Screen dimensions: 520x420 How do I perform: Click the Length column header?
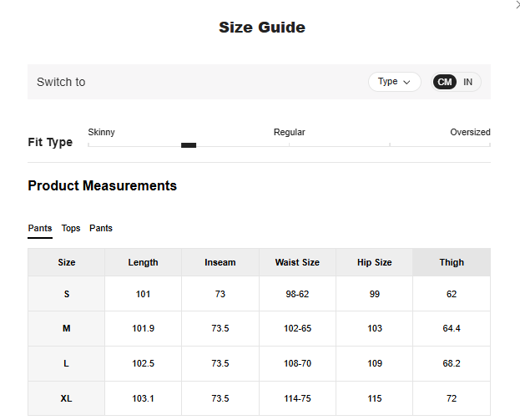[x=143, y=262]
